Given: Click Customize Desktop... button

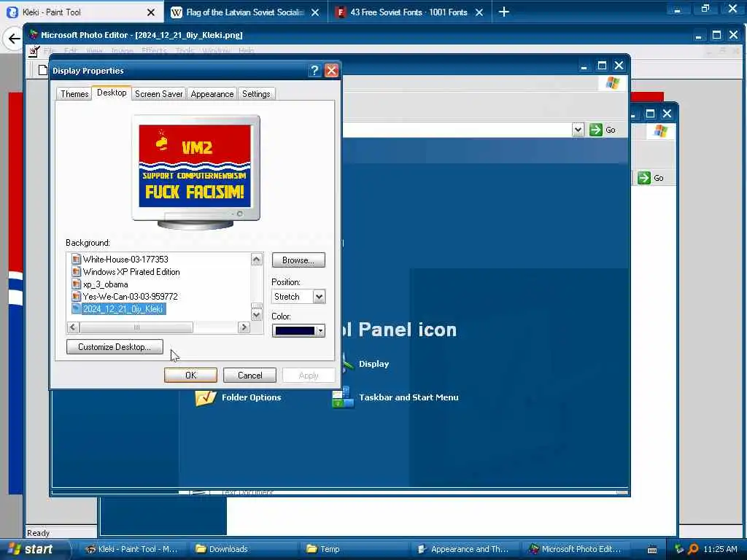Looking at the screenshot, I should [115, 346].
